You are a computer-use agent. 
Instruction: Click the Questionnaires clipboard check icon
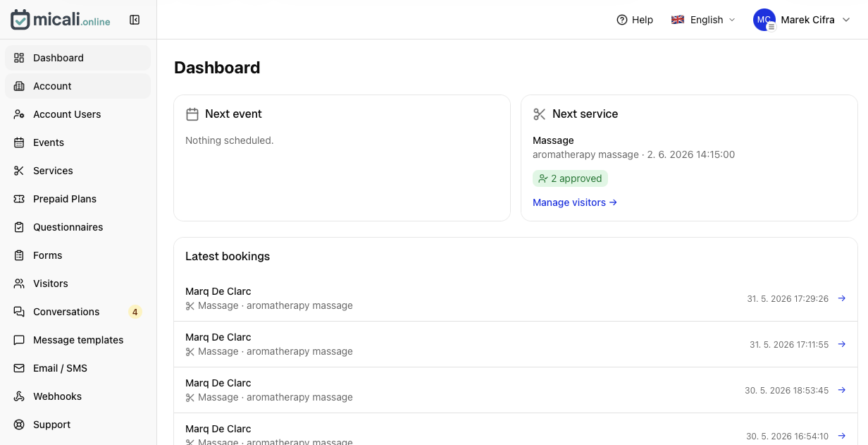(19, 227)
